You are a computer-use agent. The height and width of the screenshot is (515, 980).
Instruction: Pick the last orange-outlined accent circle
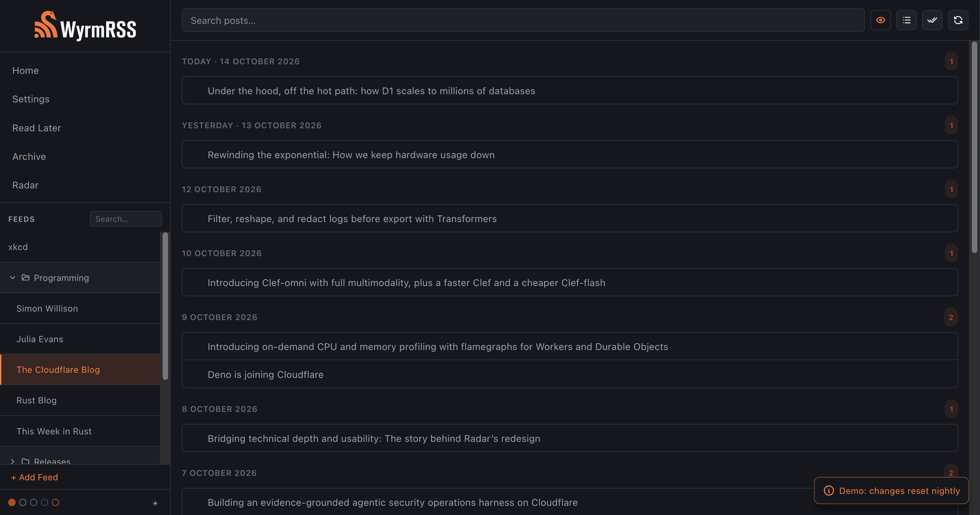pyautogui.click(x=55, y=502)
